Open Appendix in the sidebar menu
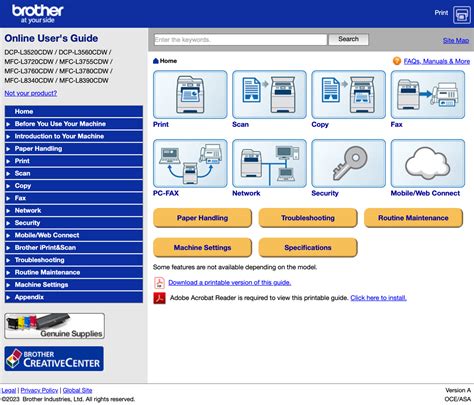Viewport: 474px width, 405px height. point(74,297)
